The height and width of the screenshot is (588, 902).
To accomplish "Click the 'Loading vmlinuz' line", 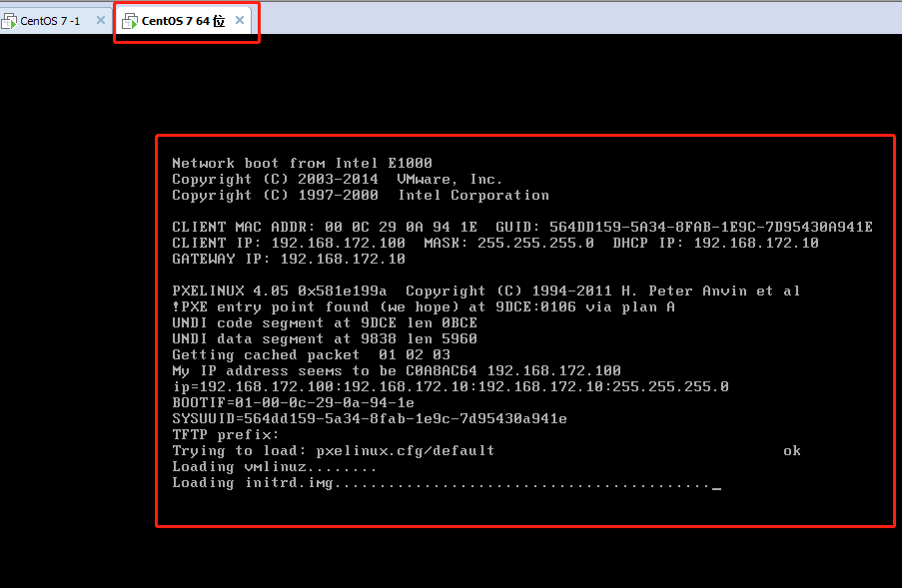I will (x=274, y=467).
